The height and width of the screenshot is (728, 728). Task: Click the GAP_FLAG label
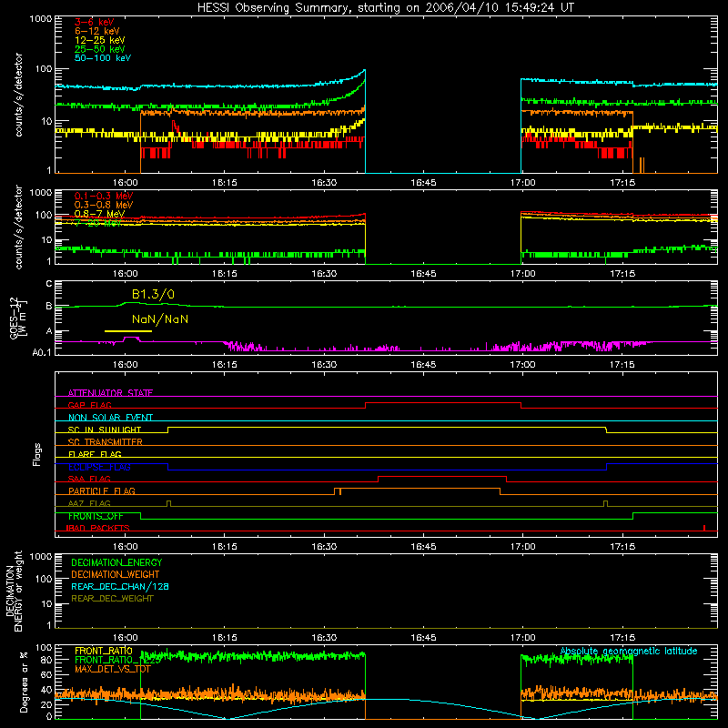(x=89, y=405)
